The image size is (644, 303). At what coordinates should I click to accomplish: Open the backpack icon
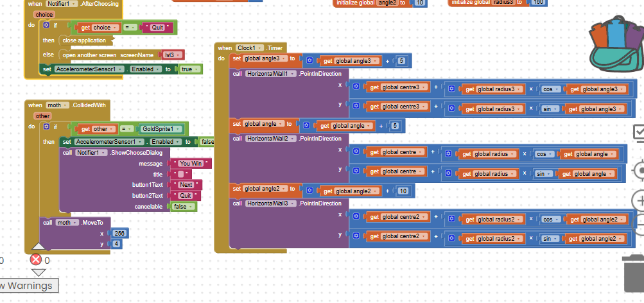[615, 45]
